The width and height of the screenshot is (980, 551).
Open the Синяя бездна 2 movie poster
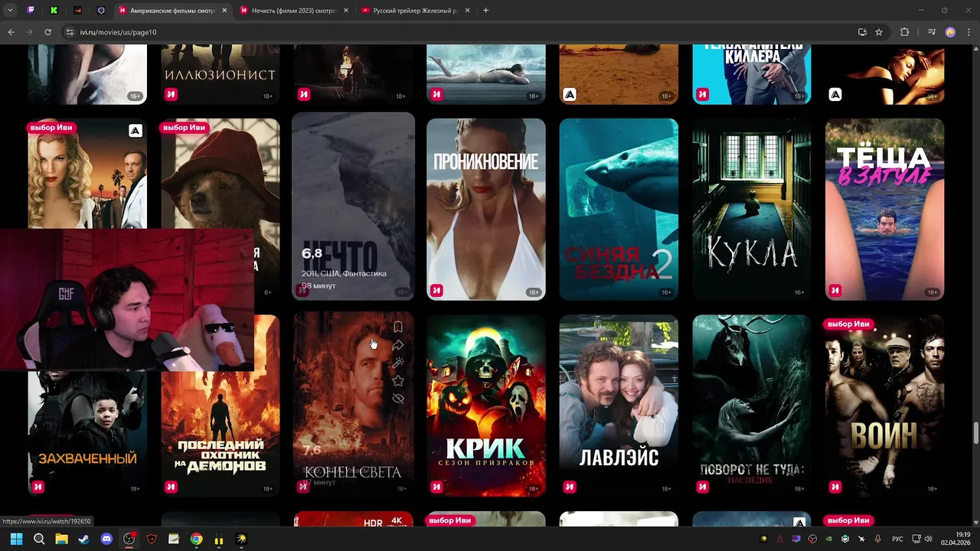pyautogui.click(x=619, y=209)
